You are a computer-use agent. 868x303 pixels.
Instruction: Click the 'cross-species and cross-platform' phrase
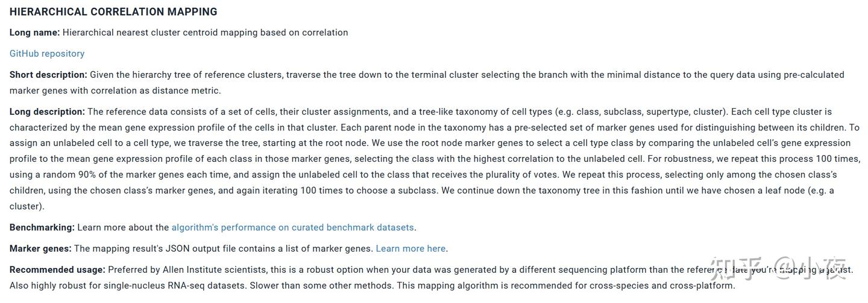tap(662, 285)
